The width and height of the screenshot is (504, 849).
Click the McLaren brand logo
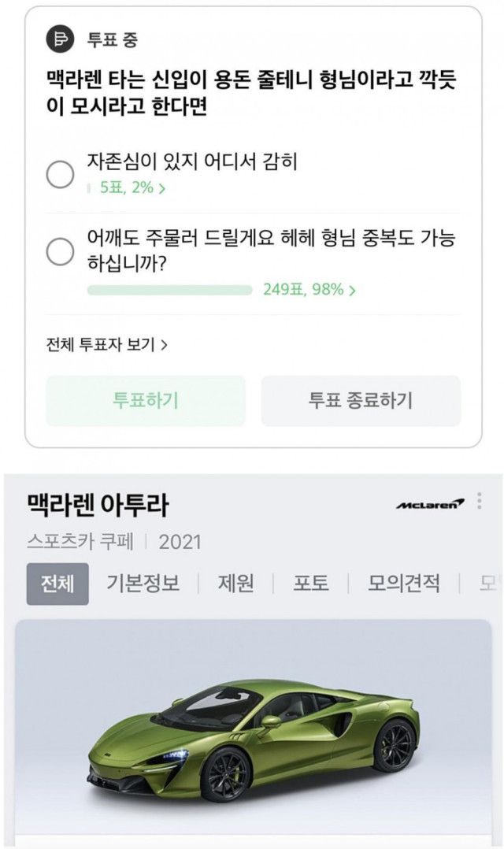click(430, 504)
